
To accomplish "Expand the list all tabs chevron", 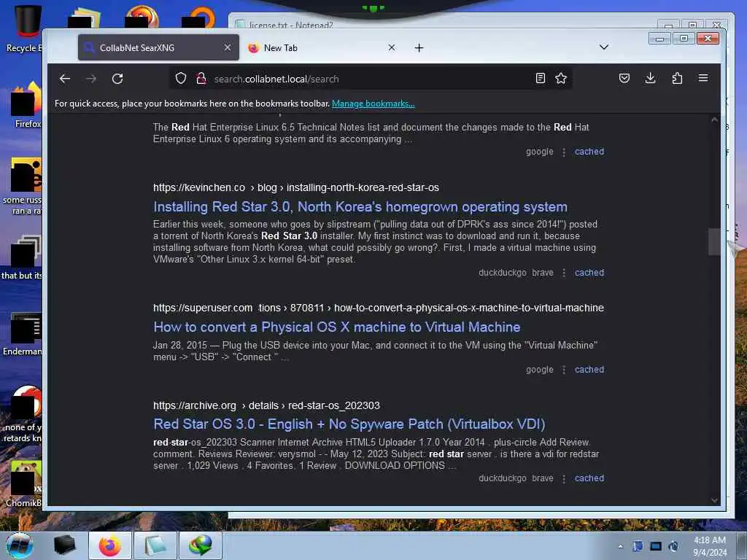I will pyautogui.click(x=603, y=47).
